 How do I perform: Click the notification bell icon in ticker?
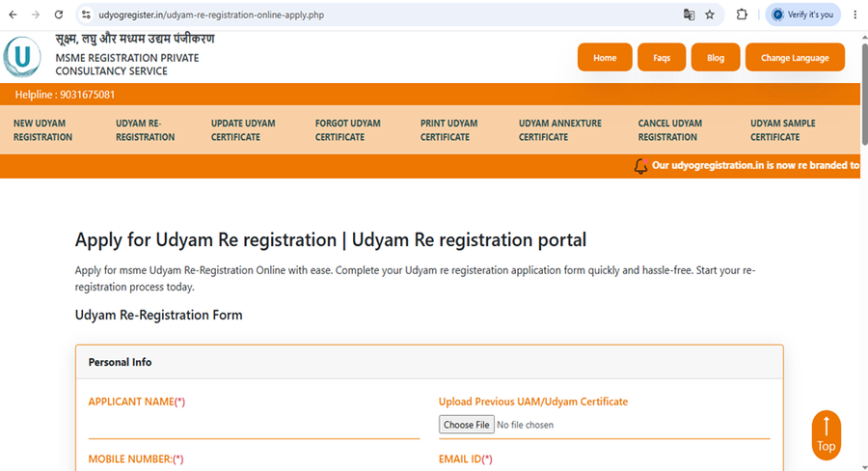click(640, 166)
